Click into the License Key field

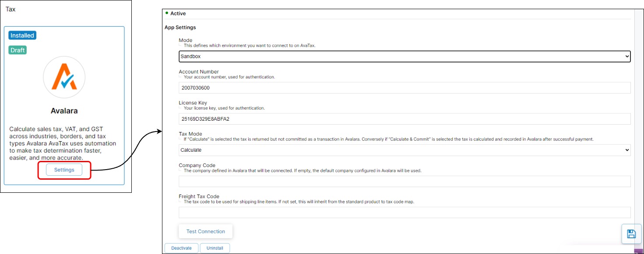404,119
